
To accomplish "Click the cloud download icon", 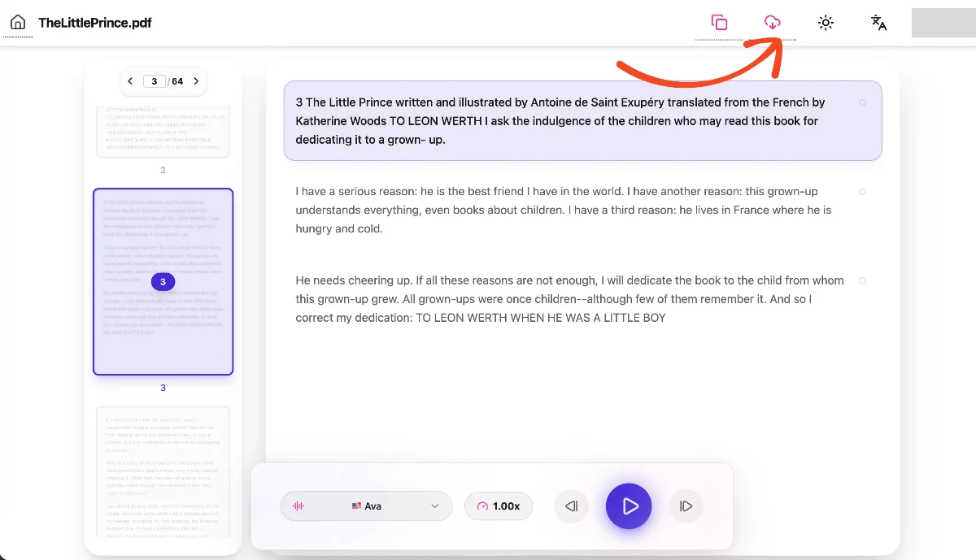I will pos(772,23).
